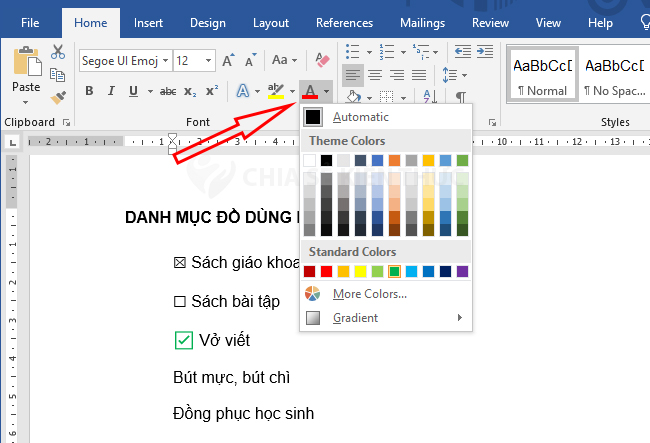The image size is (650, 443).
Task: Expand the Gradient submenu
Action: (385, 318)
